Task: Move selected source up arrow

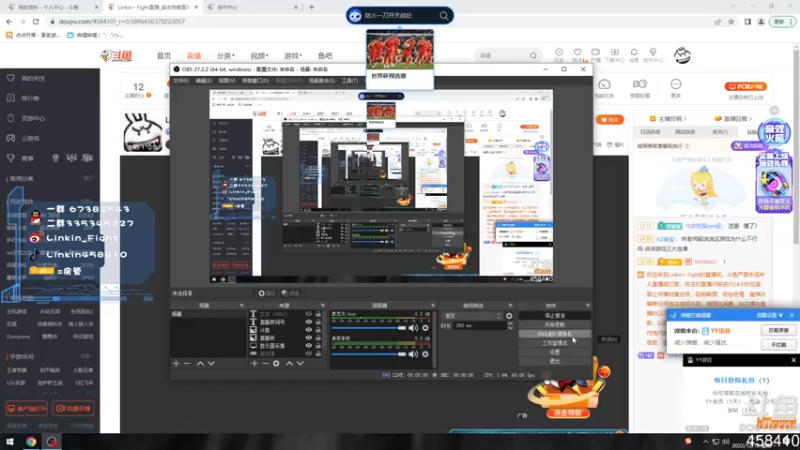Action: tap(289, 363)
